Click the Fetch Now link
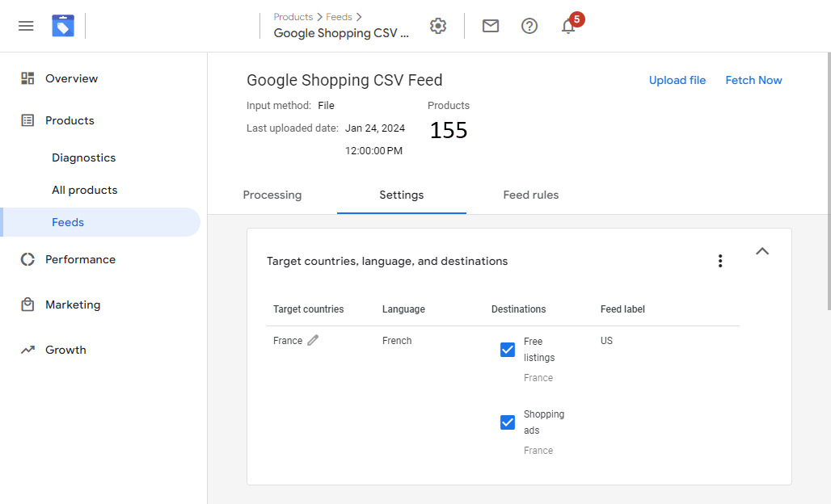Image resolution: width=831 pixels, height=504 pixels. [x=753, y=80]
